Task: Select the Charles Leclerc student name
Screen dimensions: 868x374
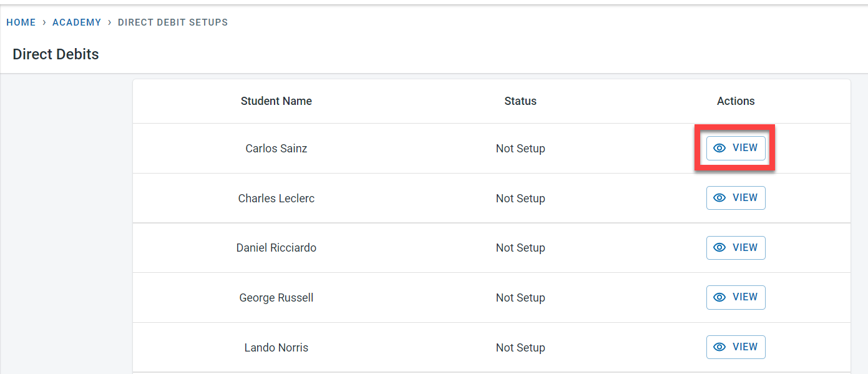Action: pos(276,199)
